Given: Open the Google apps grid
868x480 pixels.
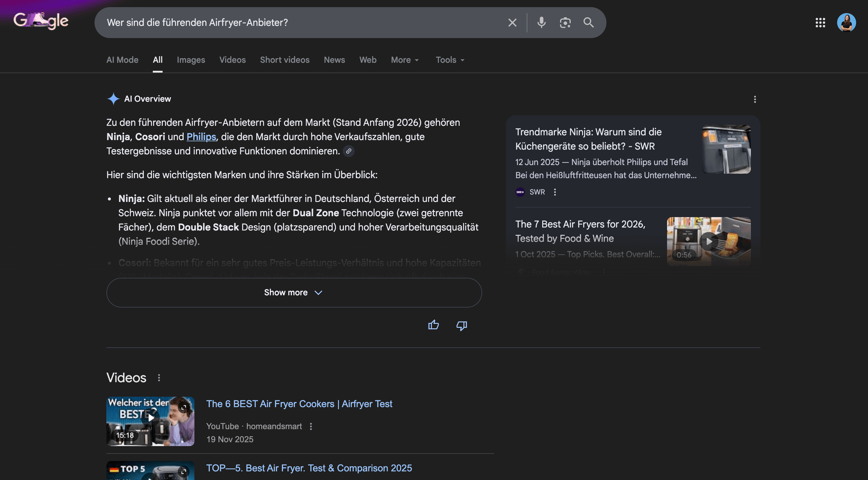Looking at the screenshot, I should tap(820, 23).
